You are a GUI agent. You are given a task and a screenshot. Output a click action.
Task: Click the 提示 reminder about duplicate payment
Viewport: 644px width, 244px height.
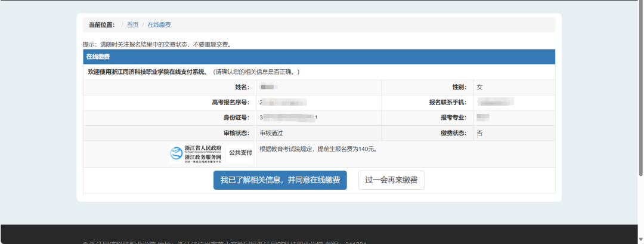pyautogui.click(x=156, y=44)
